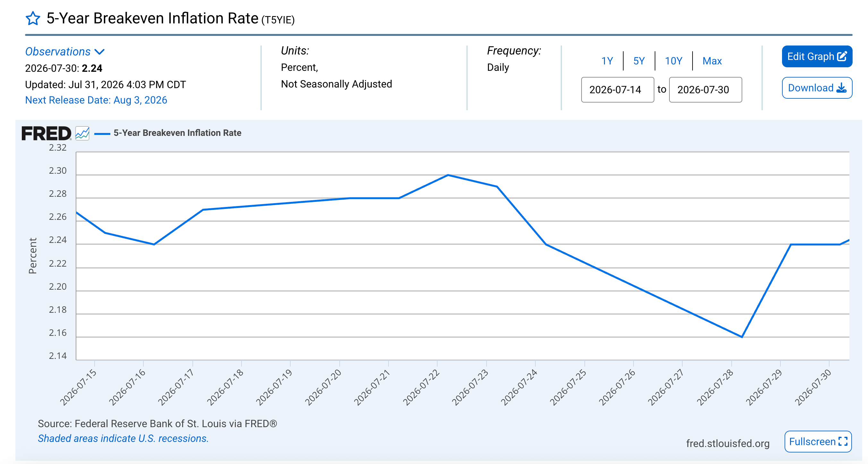Click the favorite star icon beside title
This screenshot has width=868, height=464.
(33, 19)
